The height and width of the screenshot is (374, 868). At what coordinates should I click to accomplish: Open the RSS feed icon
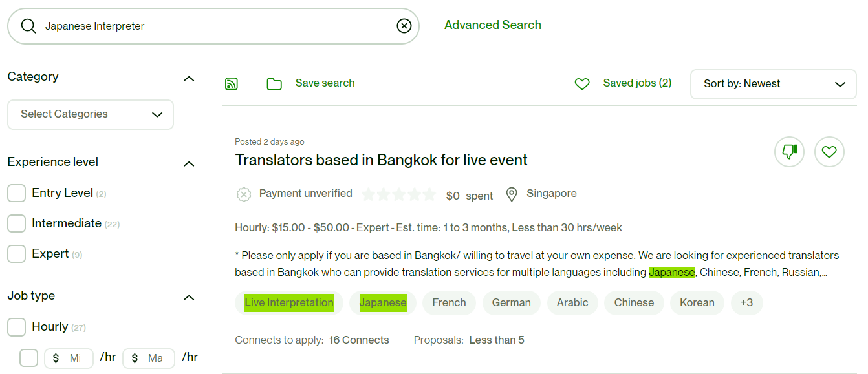click(232, 83)
